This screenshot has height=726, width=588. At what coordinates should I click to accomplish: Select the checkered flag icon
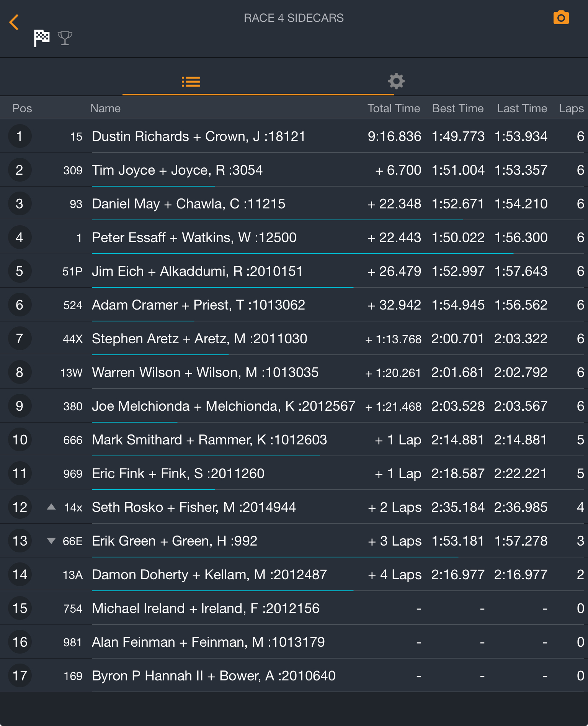(x=42, y=38)
